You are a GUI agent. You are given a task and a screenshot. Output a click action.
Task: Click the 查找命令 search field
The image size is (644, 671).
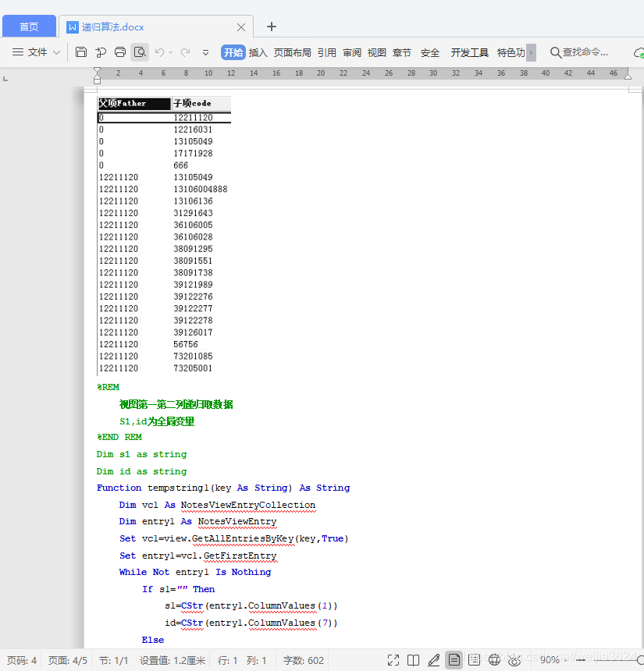pyautogui.click(x=579, y=52)
